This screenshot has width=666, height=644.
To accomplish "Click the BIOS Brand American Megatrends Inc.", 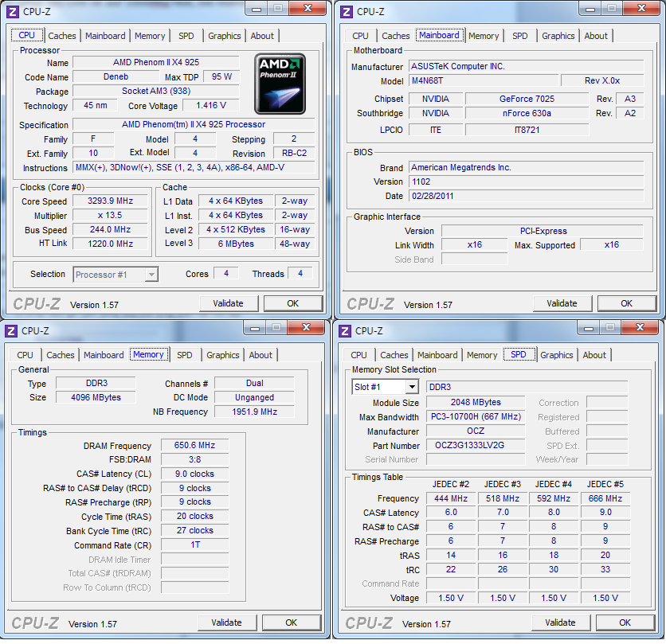I will (527, 167).
